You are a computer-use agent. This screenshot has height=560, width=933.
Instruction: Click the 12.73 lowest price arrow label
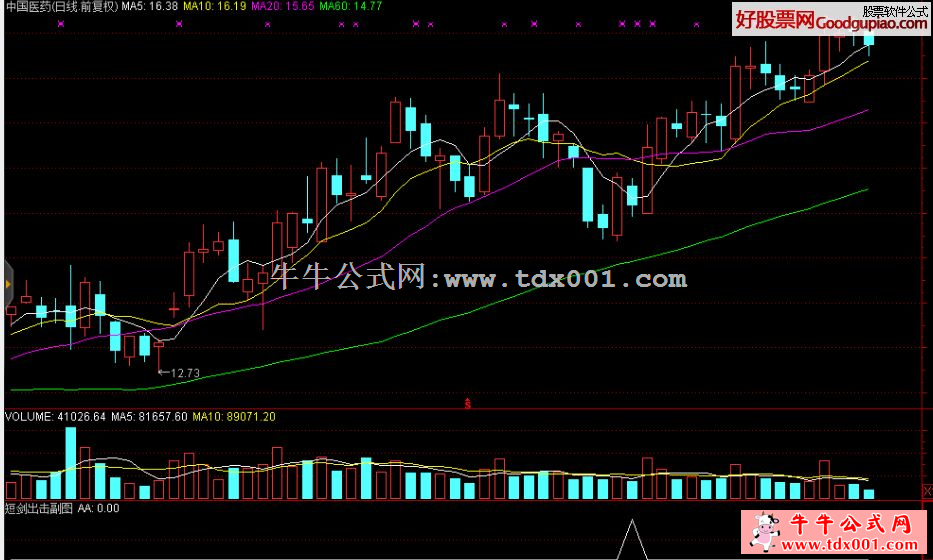click(x=179, y=373)
